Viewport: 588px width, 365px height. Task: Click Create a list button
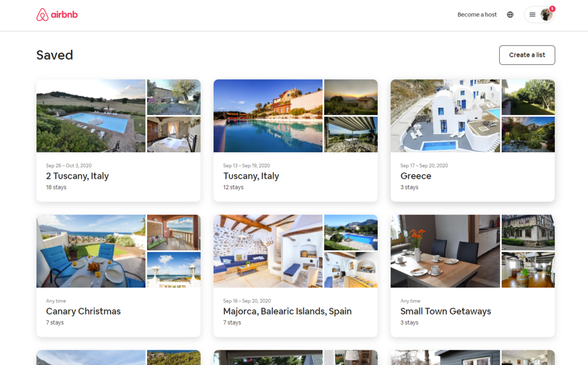coord(527,55)
